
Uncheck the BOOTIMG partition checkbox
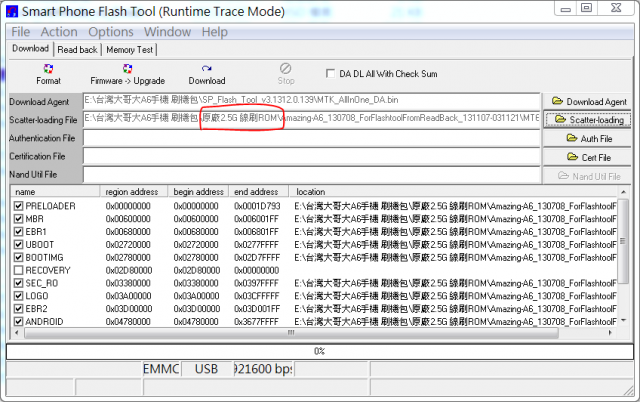click(x=18, y=258)
